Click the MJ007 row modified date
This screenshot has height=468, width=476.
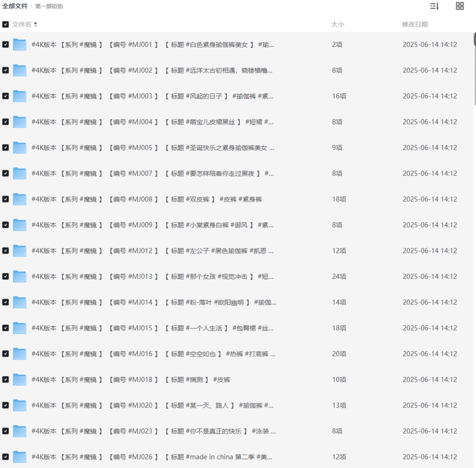430,173
